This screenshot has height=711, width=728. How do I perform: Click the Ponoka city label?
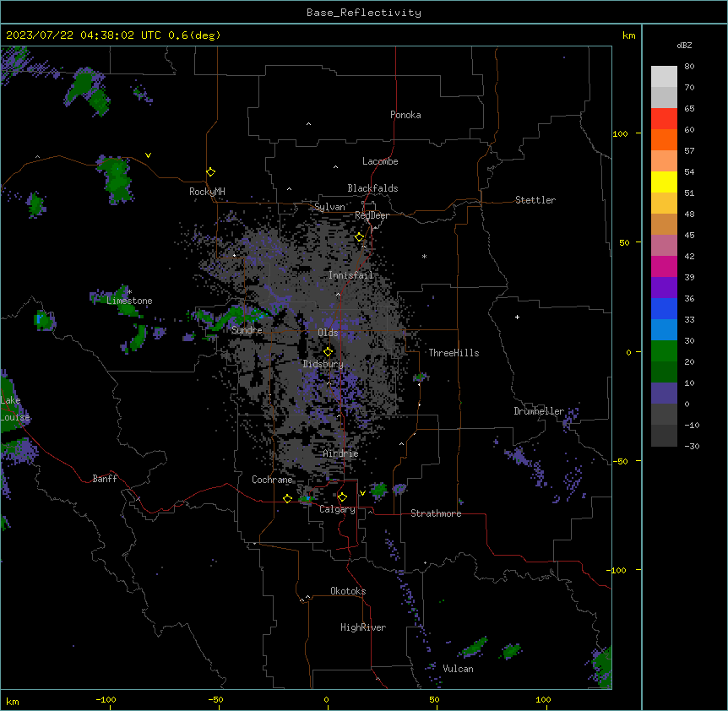click(x=405, y=115)
